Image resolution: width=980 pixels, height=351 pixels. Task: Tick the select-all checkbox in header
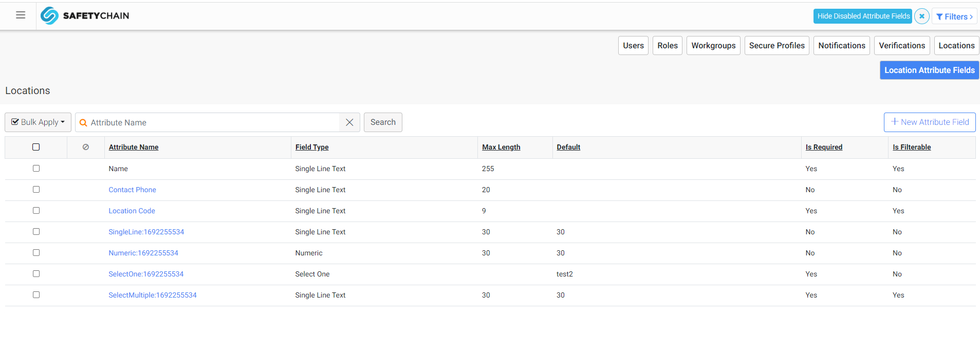point(36,147)
